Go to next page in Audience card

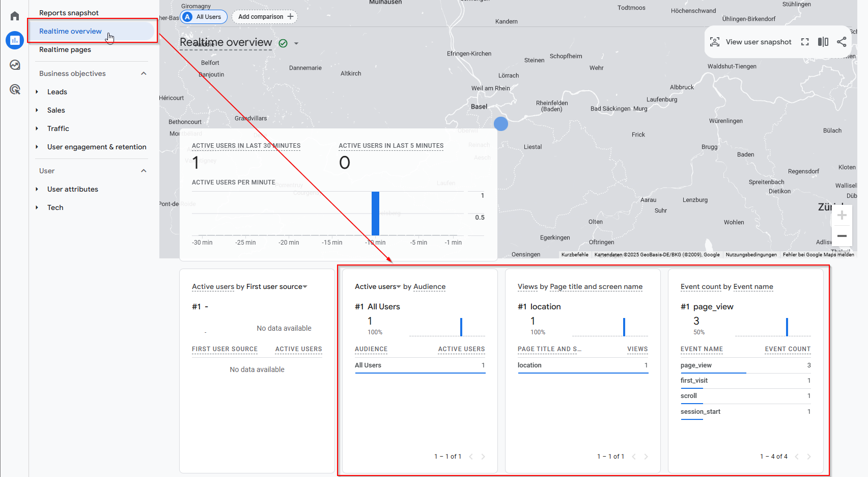pos(483,457)
